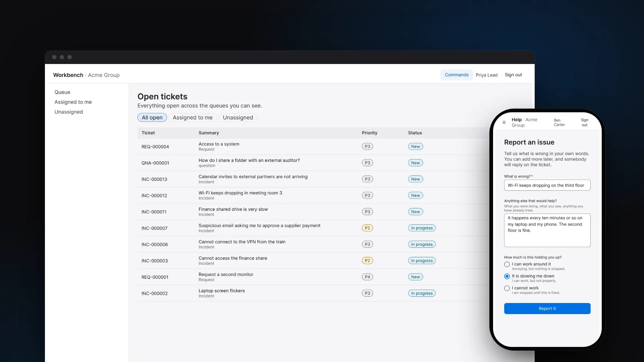The width and height of the screenshot is (644, 362).
Task: Switch to the 'Assigned to me' filter pill
Action: 193,118
